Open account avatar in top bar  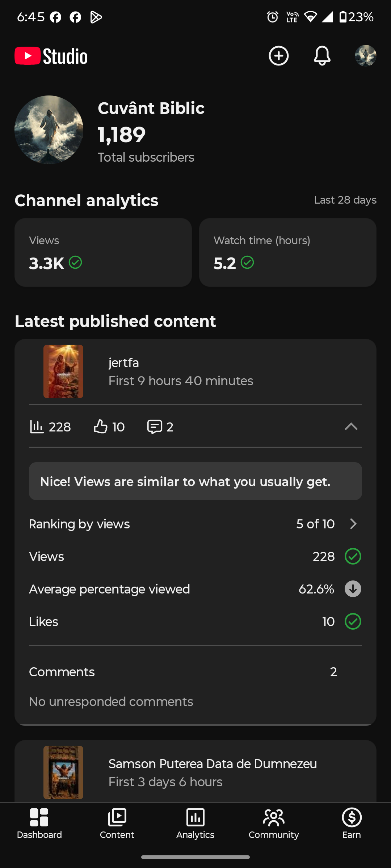click(365, 56)
